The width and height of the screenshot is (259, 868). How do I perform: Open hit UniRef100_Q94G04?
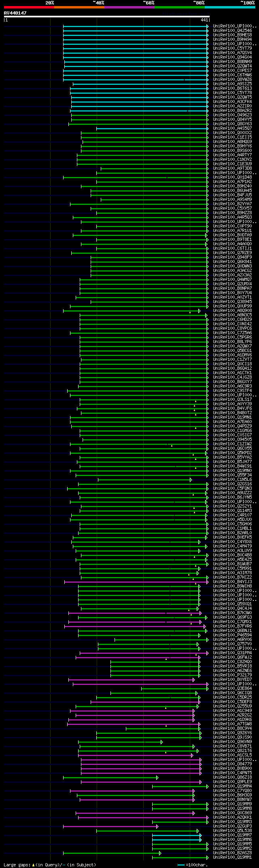(232, 57)
